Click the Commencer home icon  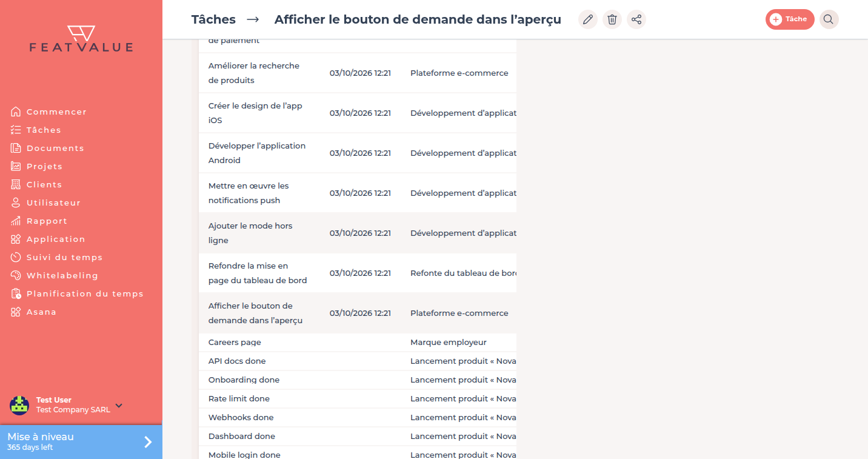click(x=16, y=112)
